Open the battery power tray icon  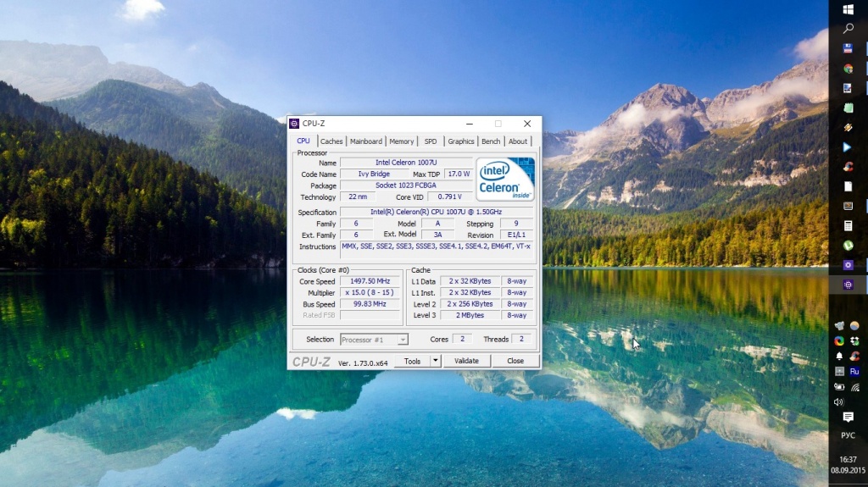840,387
